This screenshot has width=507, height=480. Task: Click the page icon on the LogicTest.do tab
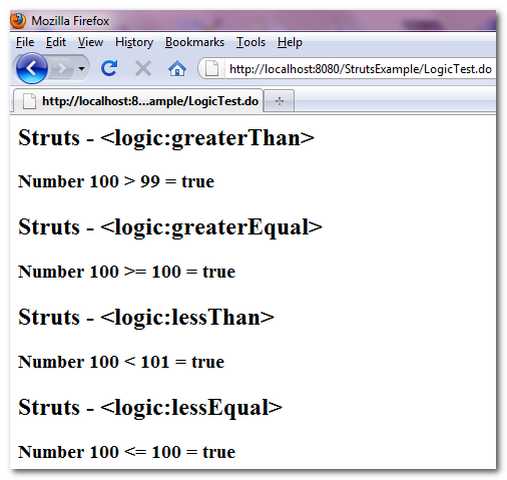click(x=29, y=101)
